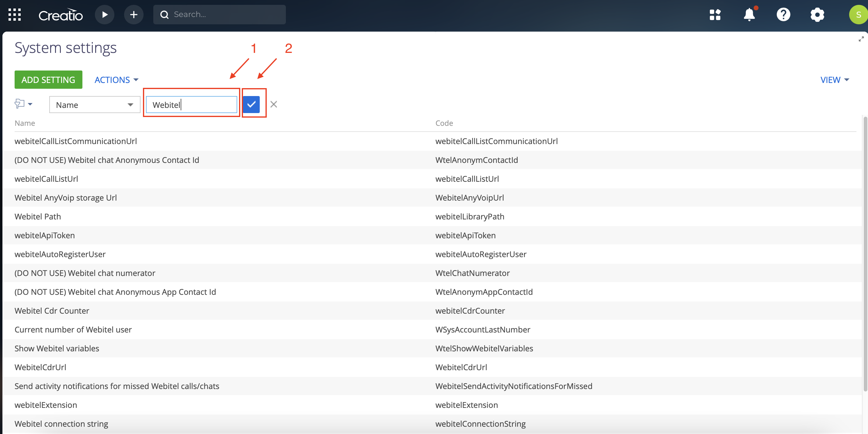Click the webitelLibraryPath code cell

coord(470,216)
